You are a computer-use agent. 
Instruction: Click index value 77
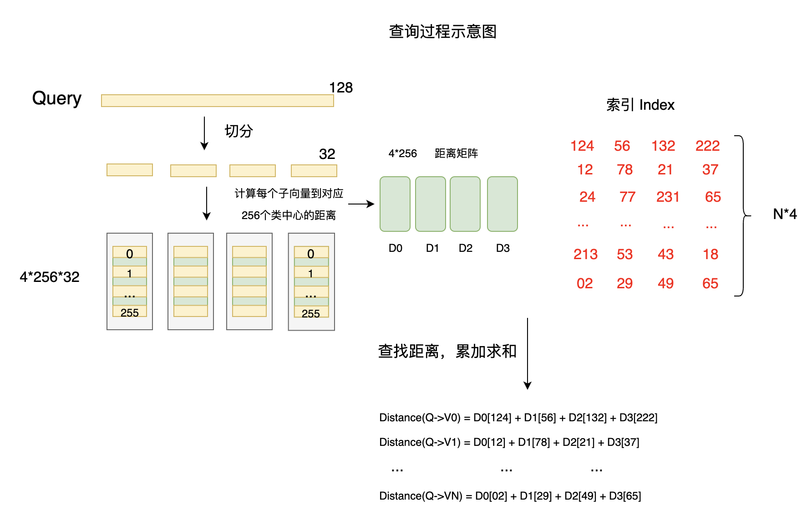click(x=628, y=197)
